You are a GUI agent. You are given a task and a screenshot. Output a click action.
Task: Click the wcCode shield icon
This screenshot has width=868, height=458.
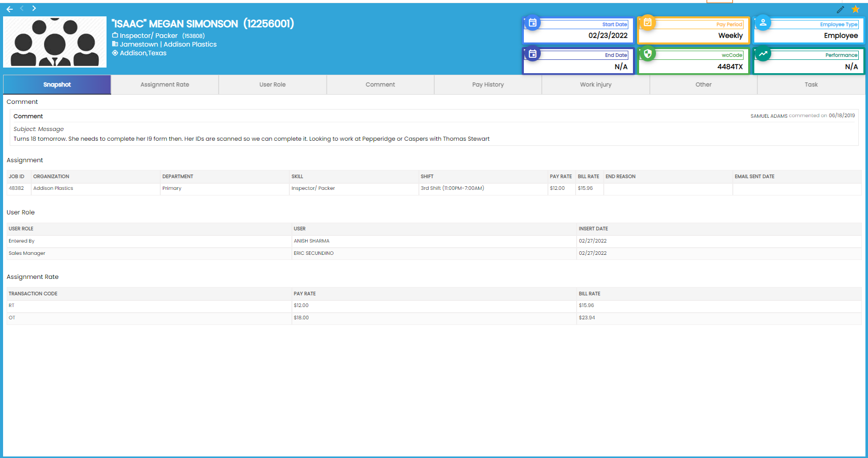pyautogui.click(x=648, y=54)
